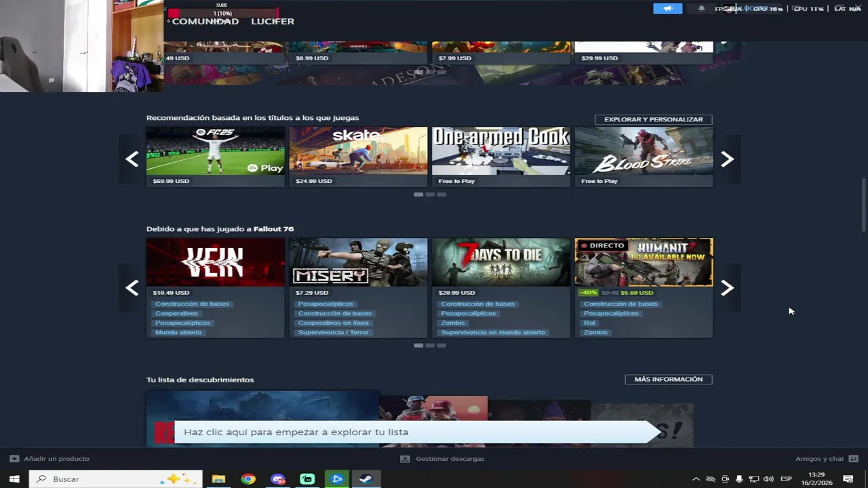868x488 pixels.
Task: Click the MÁS INFORMACIÓN button
Action: [x=669, y=380]
